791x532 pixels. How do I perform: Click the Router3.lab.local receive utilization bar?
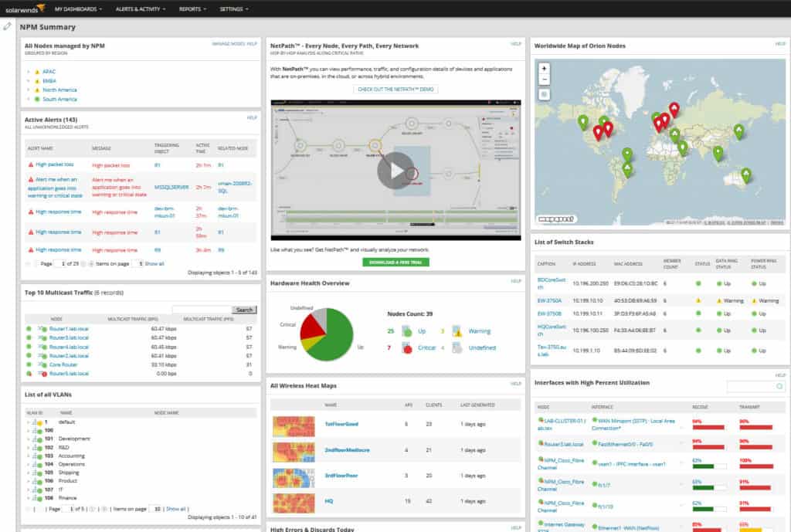708,447
